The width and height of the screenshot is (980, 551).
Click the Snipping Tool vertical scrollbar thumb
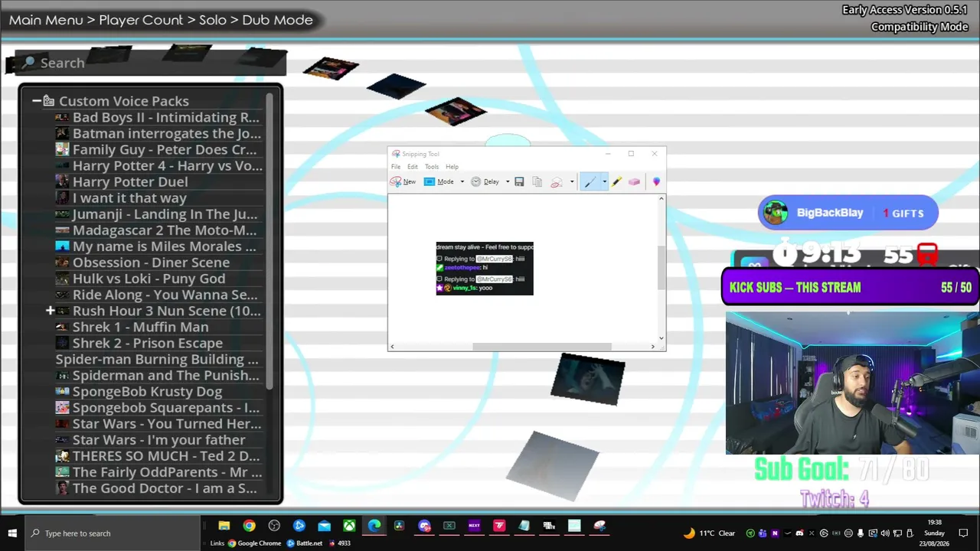[661, 268]
